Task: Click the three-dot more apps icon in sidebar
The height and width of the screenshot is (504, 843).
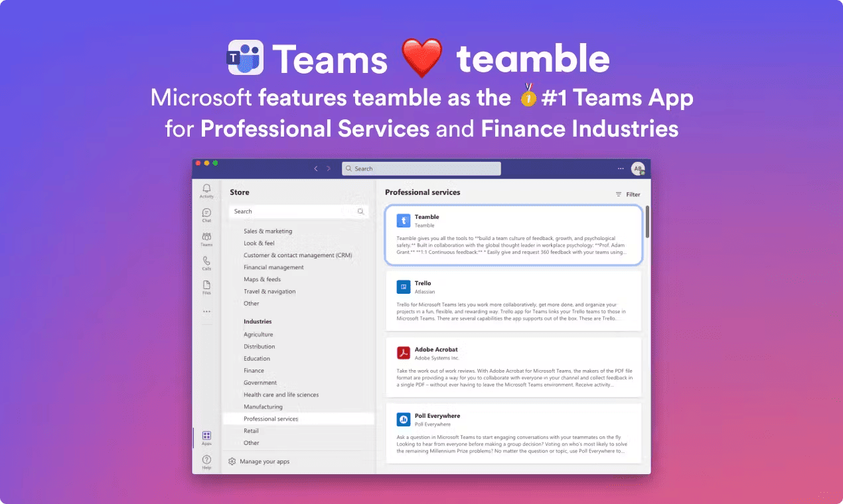Action: [x=206, y=311]
